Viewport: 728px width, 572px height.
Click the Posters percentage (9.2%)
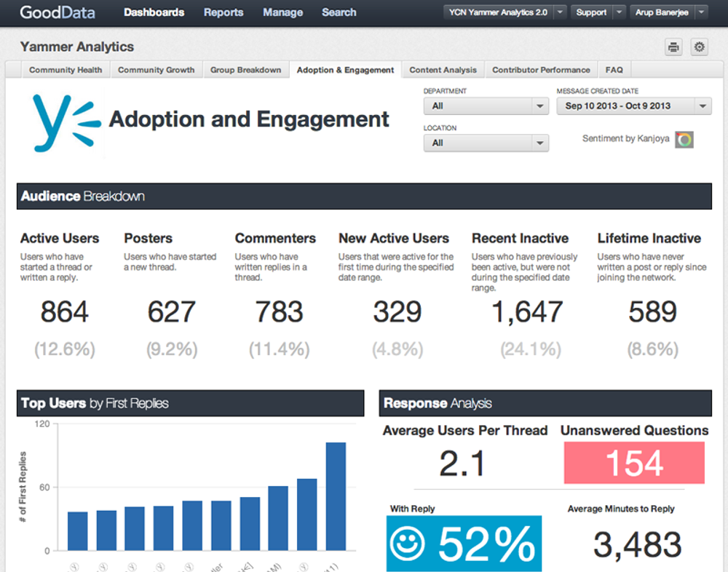pos(172,349)
